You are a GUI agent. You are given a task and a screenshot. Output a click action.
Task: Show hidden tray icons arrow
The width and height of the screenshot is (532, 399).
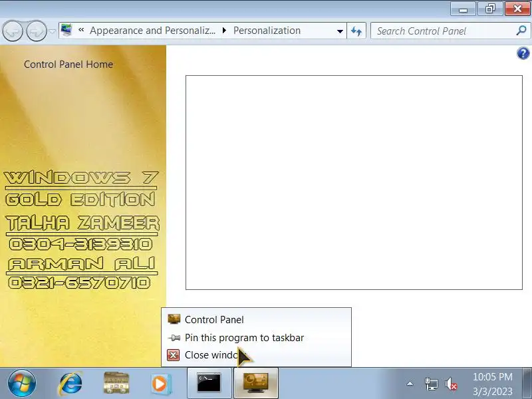(410, 384)
